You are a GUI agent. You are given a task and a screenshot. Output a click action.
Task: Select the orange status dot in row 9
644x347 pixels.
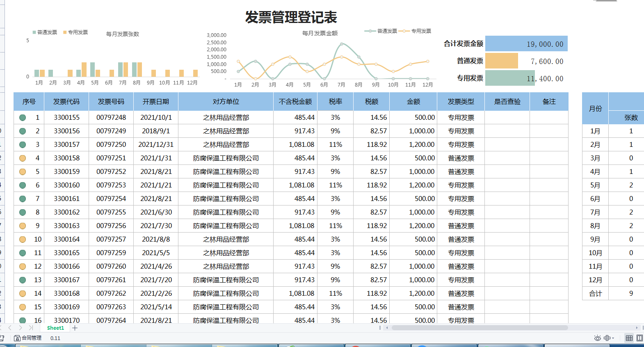click(x=23, y=226)
